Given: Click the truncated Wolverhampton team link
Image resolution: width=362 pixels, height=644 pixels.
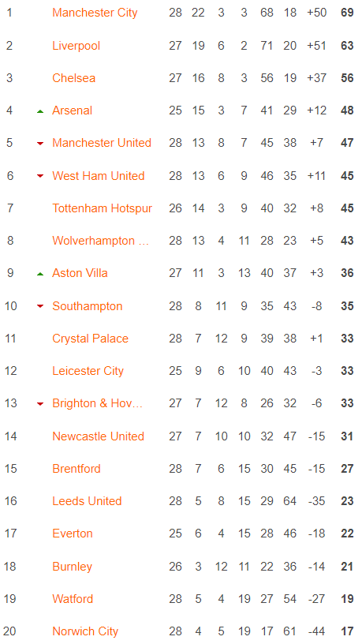Looking at the screenshot, I should click(x=101, y=241).
